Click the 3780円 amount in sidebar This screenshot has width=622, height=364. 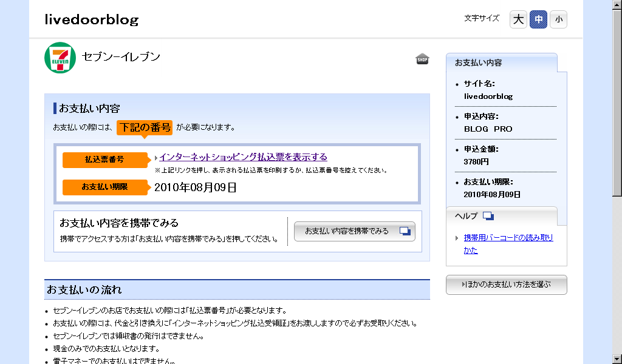point(476,161)
